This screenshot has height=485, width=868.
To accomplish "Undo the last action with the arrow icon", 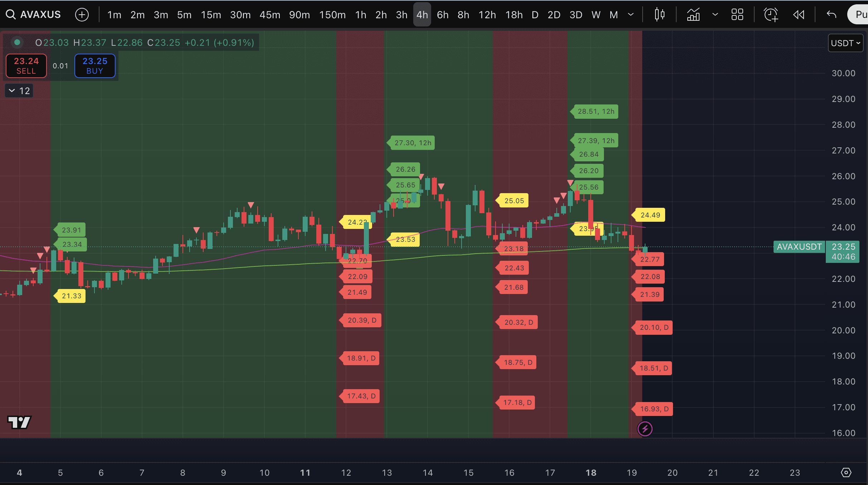I will click(832, 15).
